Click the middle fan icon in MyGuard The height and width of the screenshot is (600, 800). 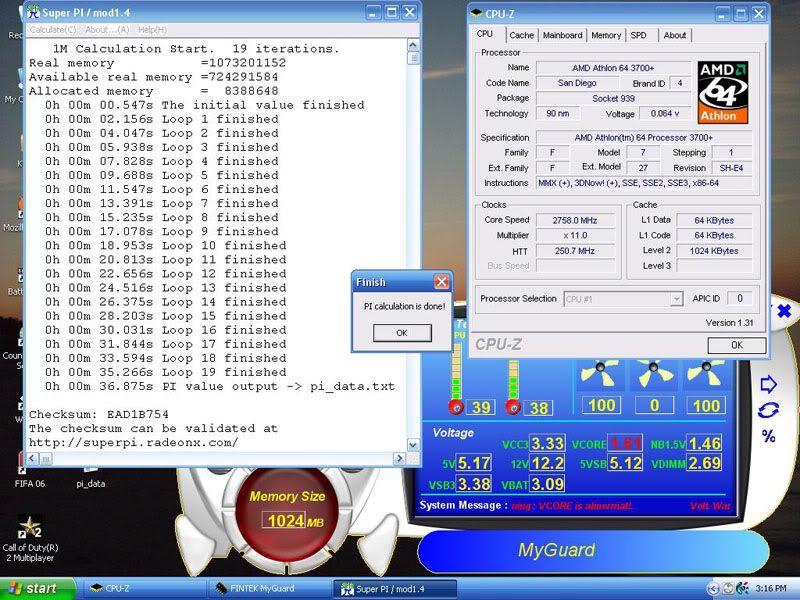(x=653, y=373)
